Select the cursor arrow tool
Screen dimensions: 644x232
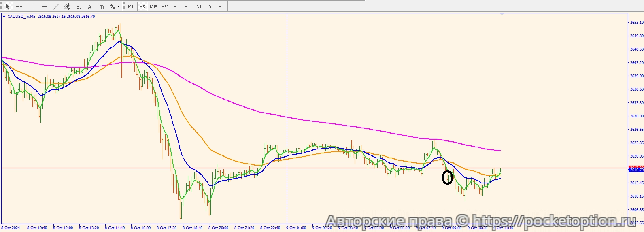click(x=7, y=6)
